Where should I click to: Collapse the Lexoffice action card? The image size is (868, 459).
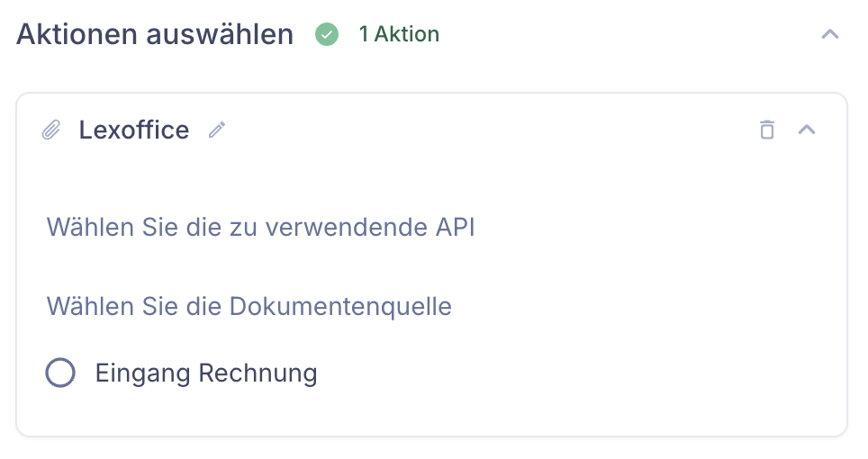click(807, 130)
